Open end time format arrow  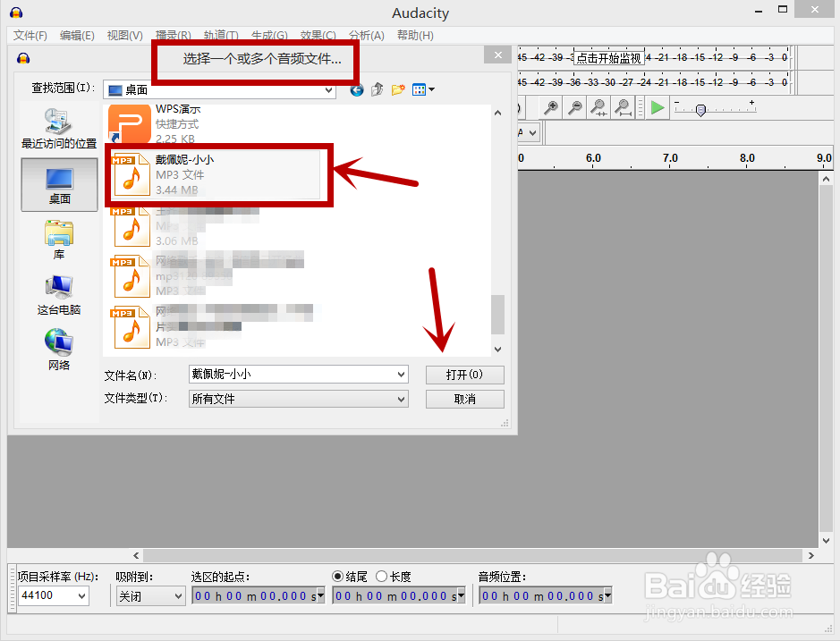(461, 595)
